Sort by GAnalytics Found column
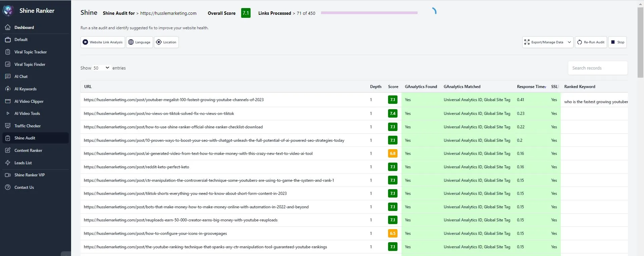 pyautogui.click(x=421, y=87)
